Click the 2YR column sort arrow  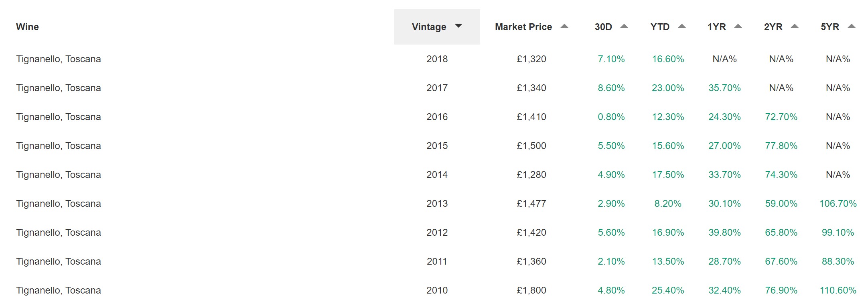[795, 26]
